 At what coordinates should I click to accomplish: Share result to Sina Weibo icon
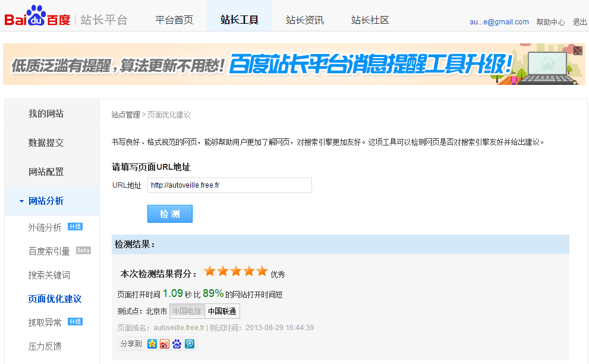pyautogui.click(x=165, y=344)
